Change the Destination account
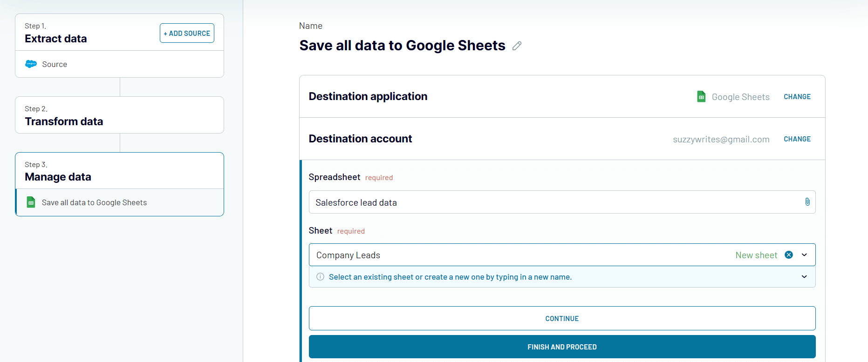 click(797, 139)
